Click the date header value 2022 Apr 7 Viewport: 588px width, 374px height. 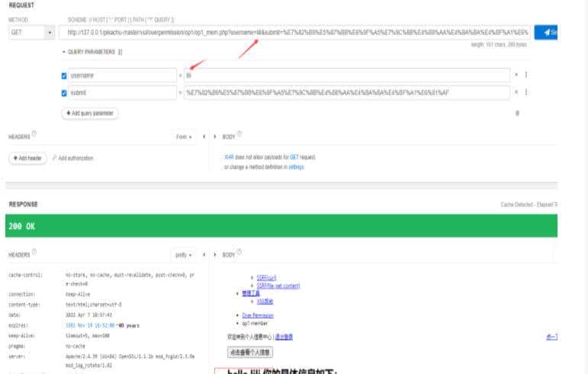pyautogui.click(x=88, y=315)
